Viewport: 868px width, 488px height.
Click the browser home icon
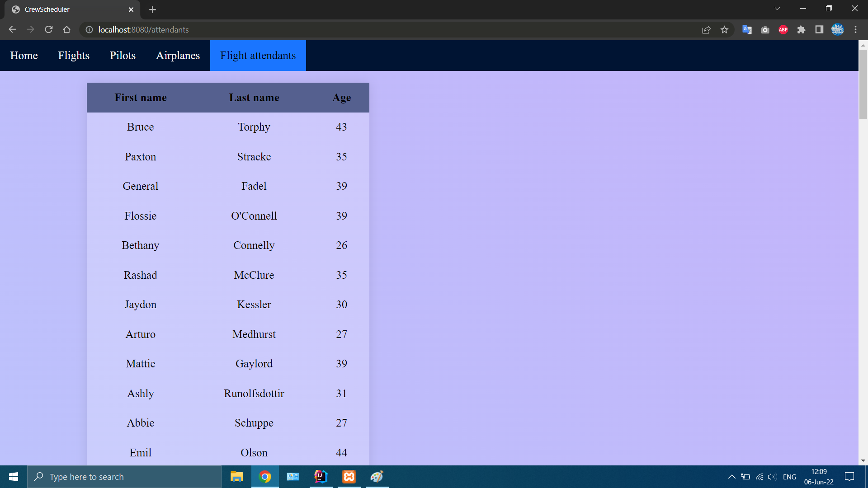[67, 30]
